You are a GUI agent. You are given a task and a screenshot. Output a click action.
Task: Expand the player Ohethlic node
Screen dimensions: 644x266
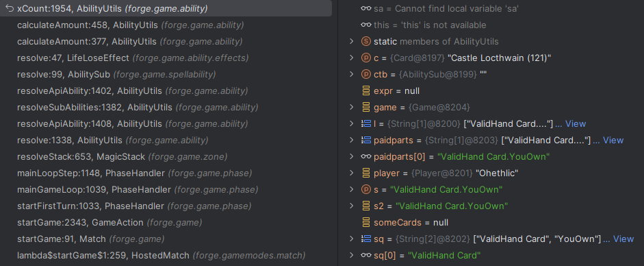click(x=351, y=173)
